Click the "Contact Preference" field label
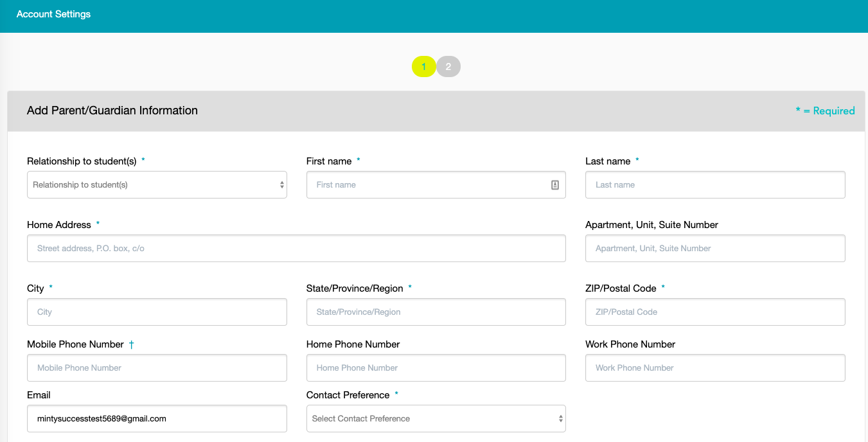Viewport: 868px width, 442px height. [x=348, y=395]
